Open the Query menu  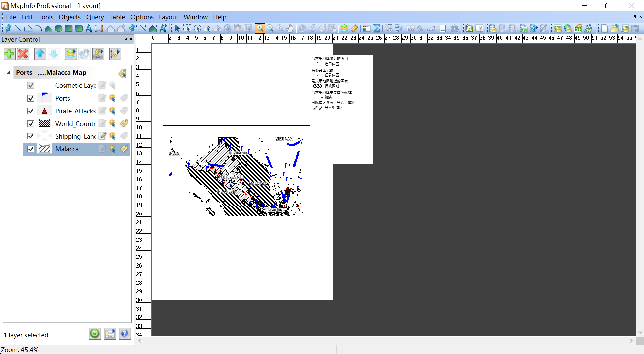pos(95,17)
